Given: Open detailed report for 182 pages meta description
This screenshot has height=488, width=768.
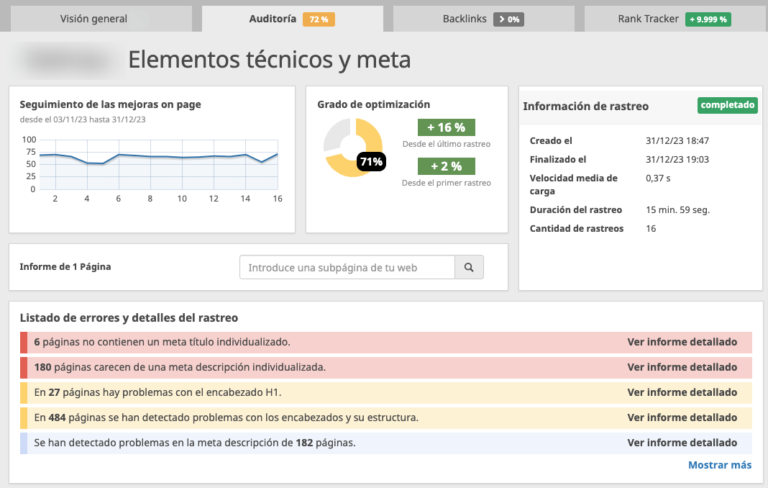Looking at the screenshot, I should tap(681, 442).
